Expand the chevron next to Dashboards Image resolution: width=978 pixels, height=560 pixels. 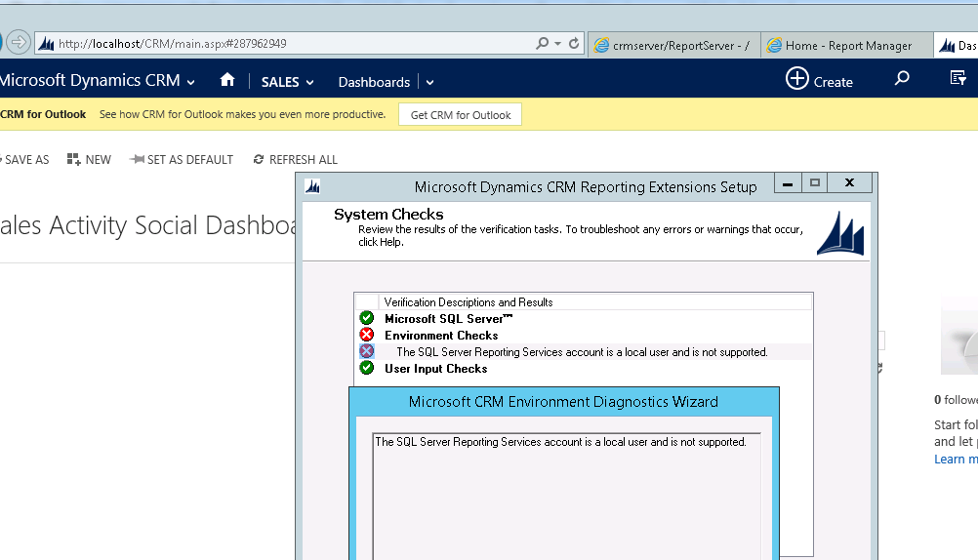click(x=429, y=82)
